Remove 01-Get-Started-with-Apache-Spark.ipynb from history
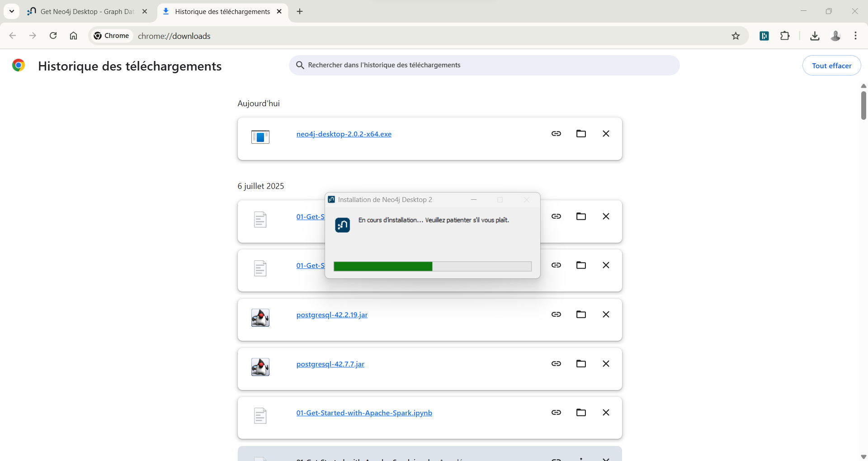The height and width of the screenshot is (461, 868). click(x=606, y=413)
